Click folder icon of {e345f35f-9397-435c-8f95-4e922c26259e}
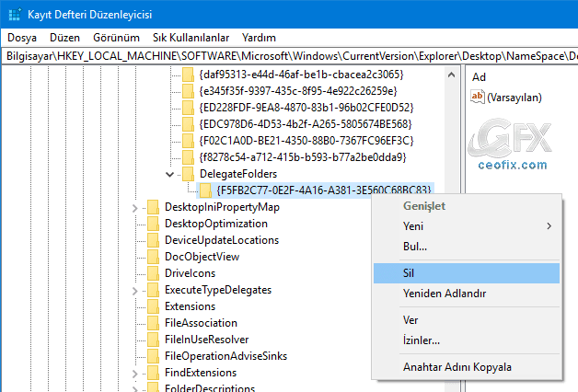 [188, 91]
